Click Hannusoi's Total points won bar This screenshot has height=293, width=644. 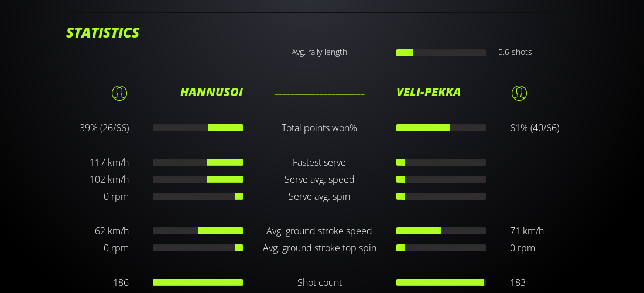198,128
